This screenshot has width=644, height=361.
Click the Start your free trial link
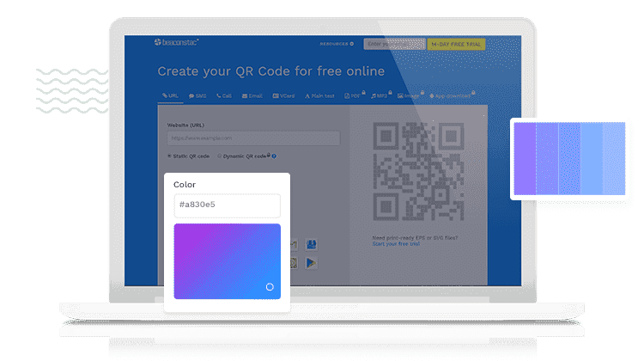tap(396, 244)
